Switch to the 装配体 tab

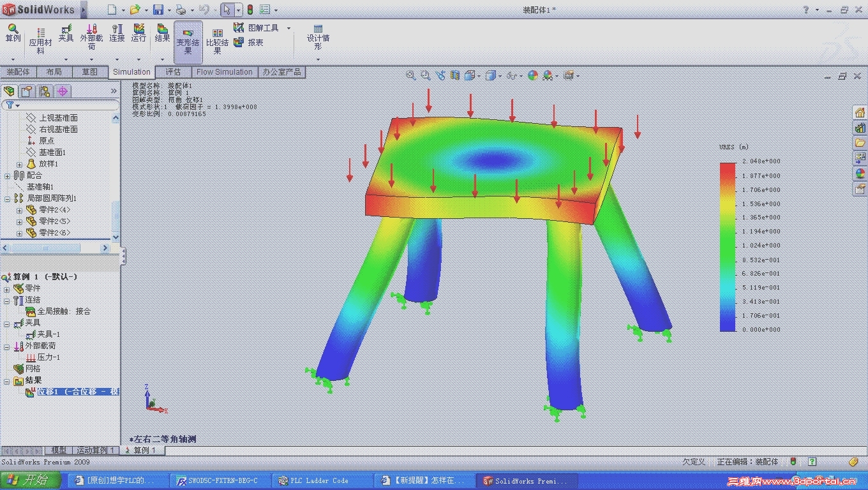point(18,72)
